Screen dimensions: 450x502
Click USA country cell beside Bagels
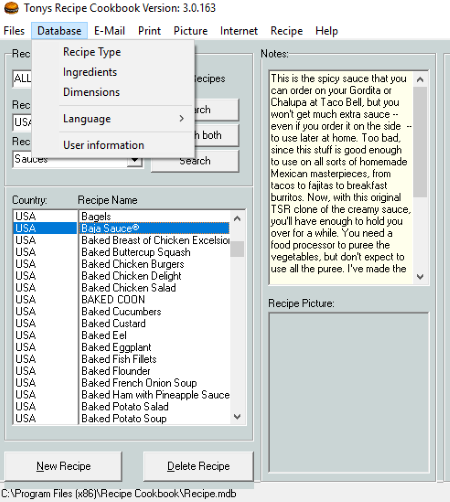45,217
